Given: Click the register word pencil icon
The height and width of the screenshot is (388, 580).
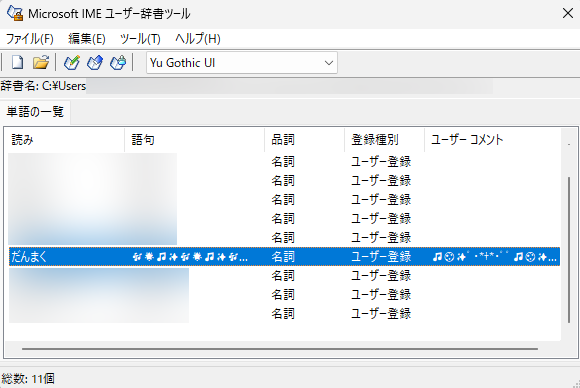Looking at the screenshot, I should click(72, 62).
